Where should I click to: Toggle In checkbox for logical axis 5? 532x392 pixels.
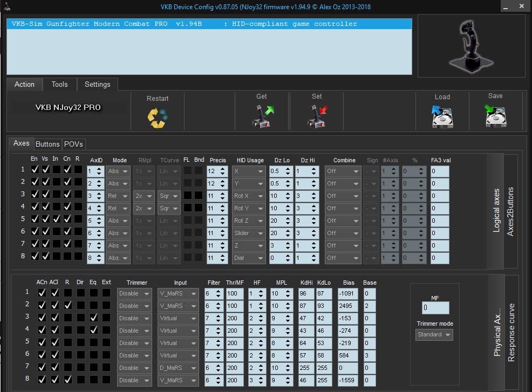pos(56,219)
